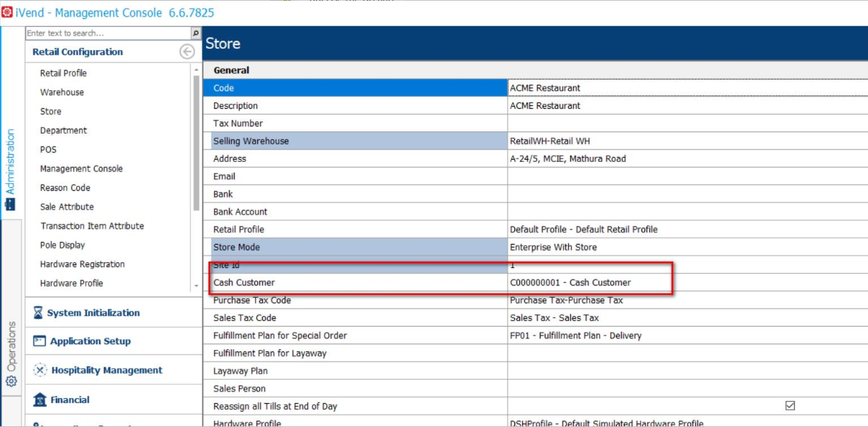868x427 pixels.
Task: Click the iVend app logo icon
Action: click(x=7, y=12)
